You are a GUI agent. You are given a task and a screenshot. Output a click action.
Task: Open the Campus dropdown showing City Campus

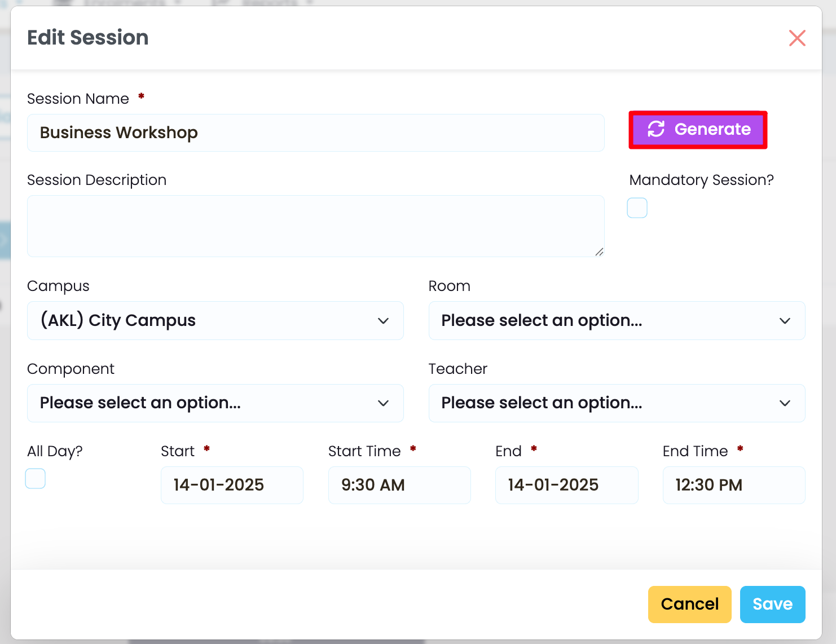click(215, 320)
